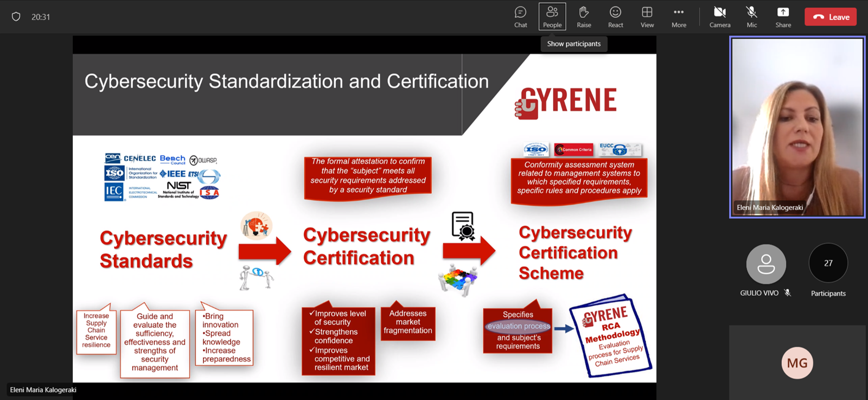Click the meeting timer 20:31
The image size is (868, 400).
click(41, 17)
